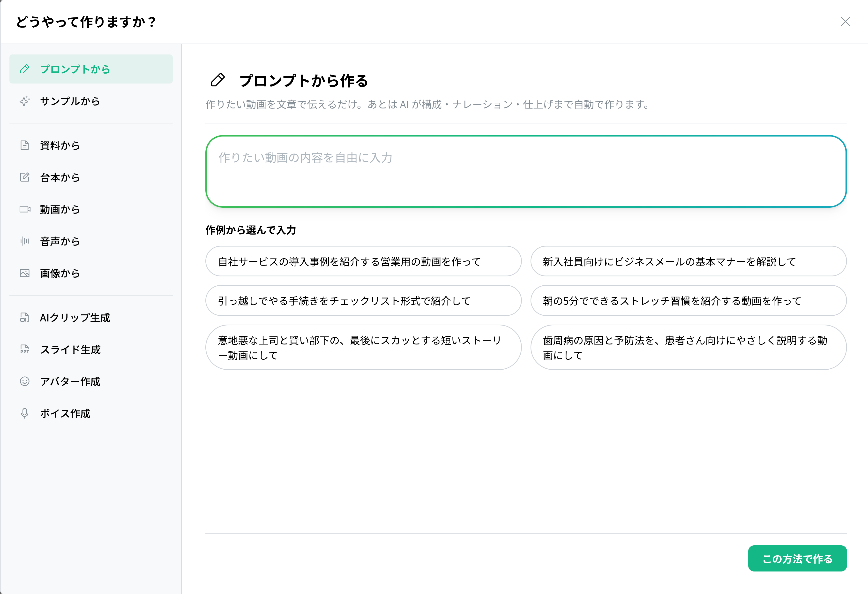Pick example 朝の5分でできるストレッチ習慣

pyautogui.click(x=688, y=301)
